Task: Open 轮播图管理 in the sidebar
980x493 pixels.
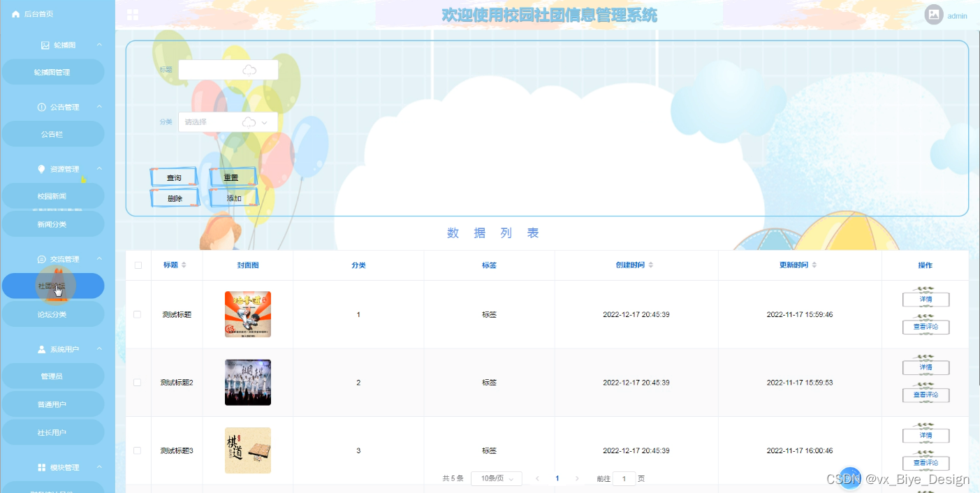Action: (53, 72)
